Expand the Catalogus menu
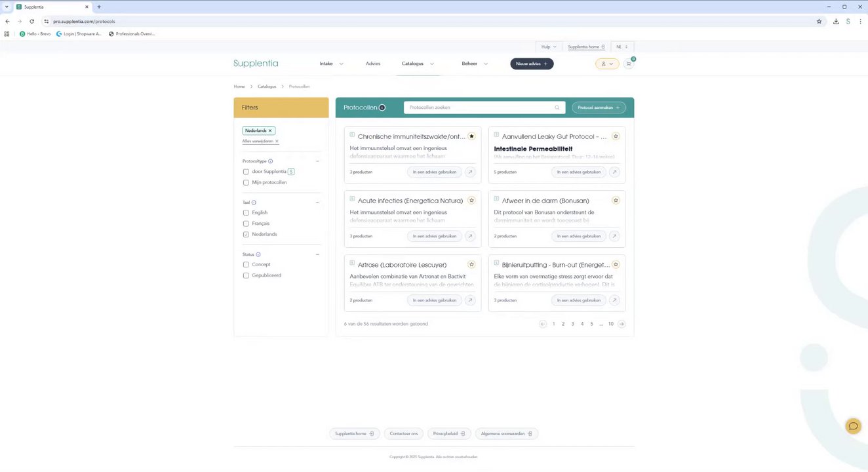This screenshot has height=472, width=868. 418,64
